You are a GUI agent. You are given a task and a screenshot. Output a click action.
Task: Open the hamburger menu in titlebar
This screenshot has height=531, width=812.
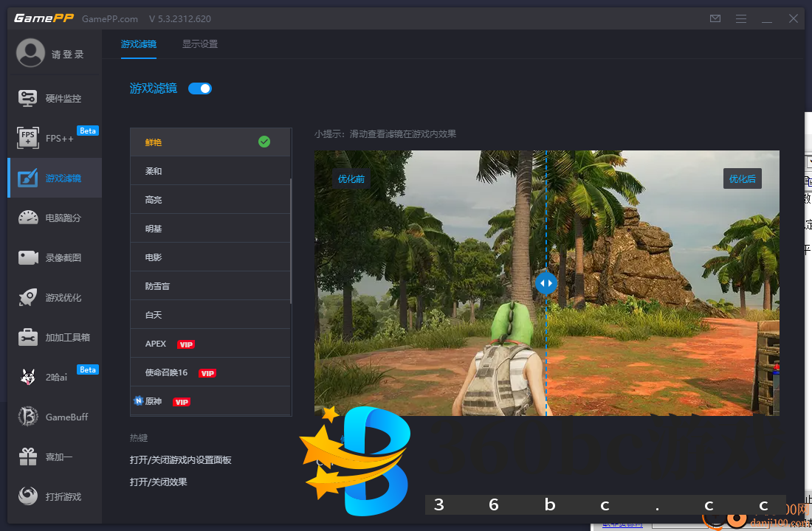(x=740, y=18)
